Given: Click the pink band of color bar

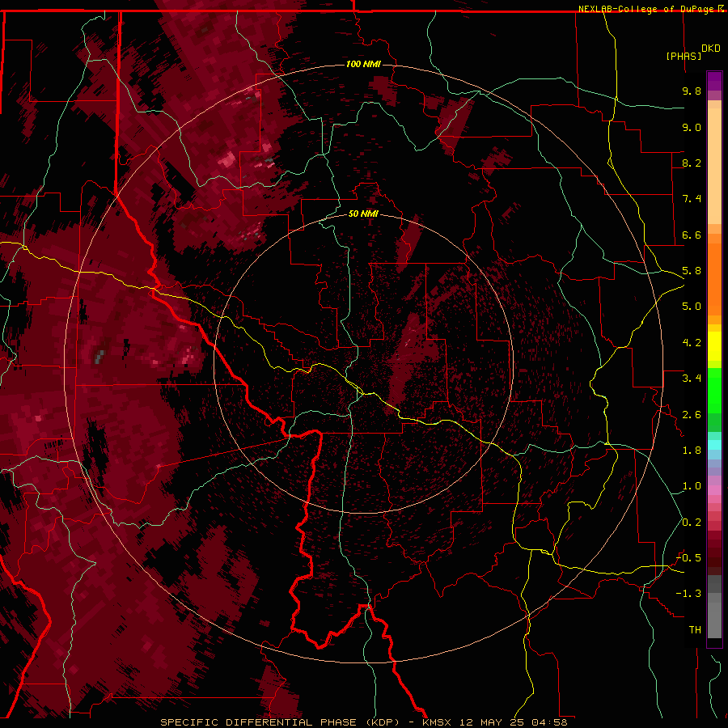Looking at the screenshot, I should pos(714,490).
